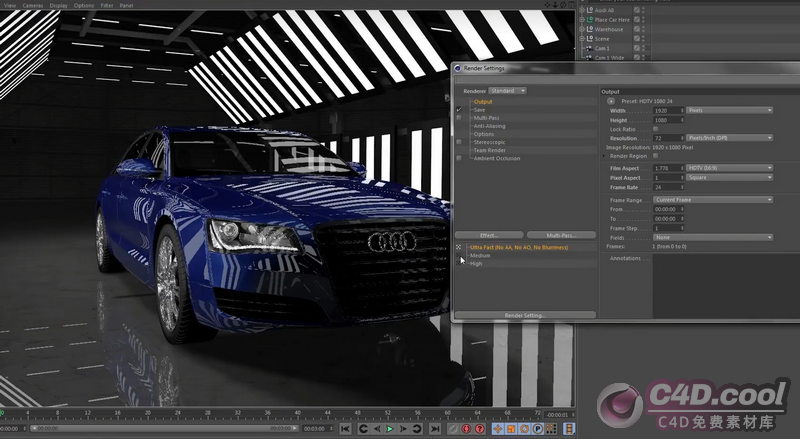
Task: Step forward one frame
Action: coord(403,429)
